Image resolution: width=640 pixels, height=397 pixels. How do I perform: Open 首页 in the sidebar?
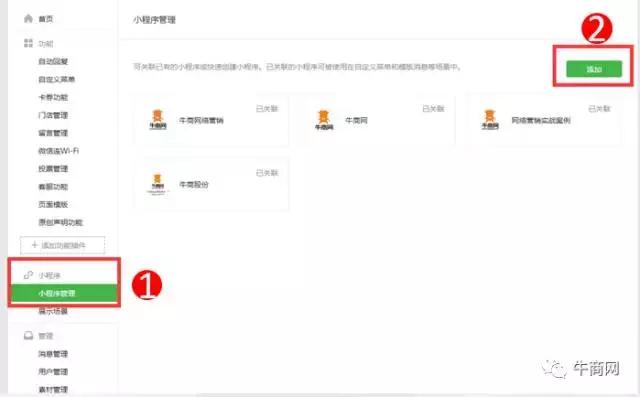pos(46,19)
